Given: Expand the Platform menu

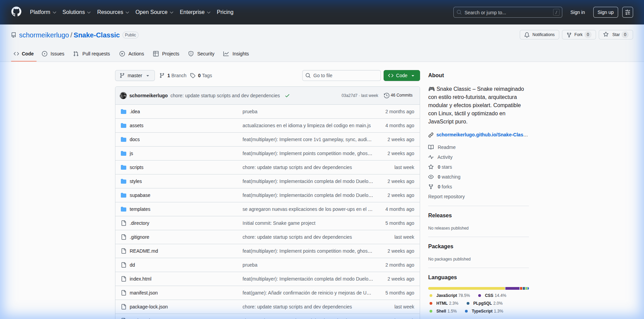Looking at the screenshot, I should click(43, 12).
